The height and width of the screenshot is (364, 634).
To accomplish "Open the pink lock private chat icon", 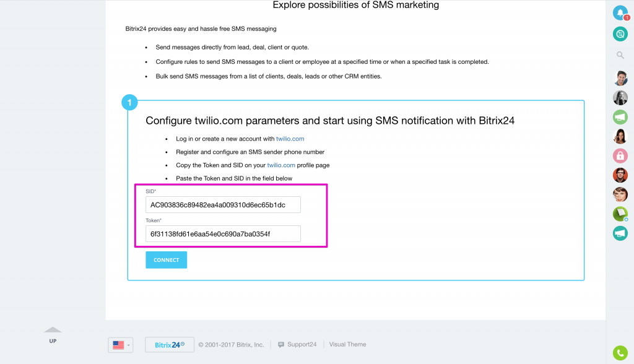I will (620, 156).
